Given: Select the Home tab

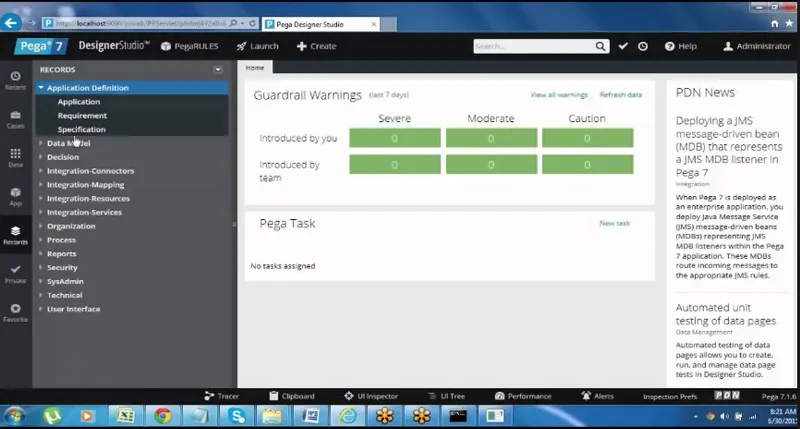Looking at the screenshot, I should tap(255, 67).
